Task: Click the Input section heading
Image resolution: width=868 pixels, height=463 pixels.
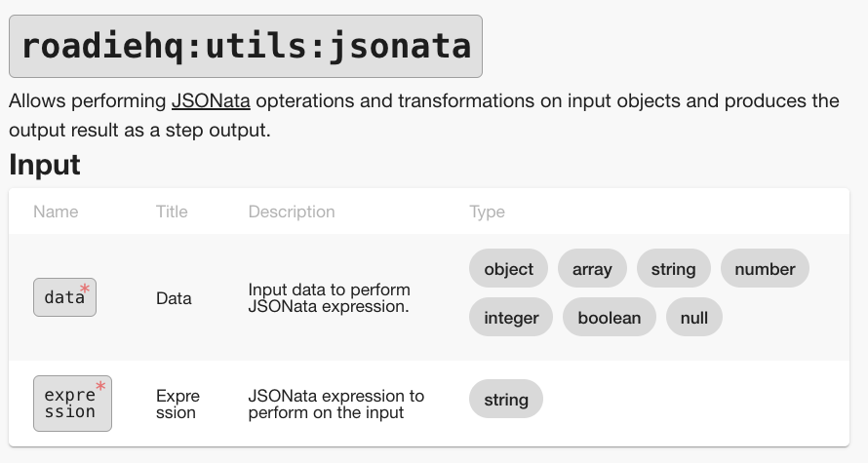Action: [x=45, y=166]
